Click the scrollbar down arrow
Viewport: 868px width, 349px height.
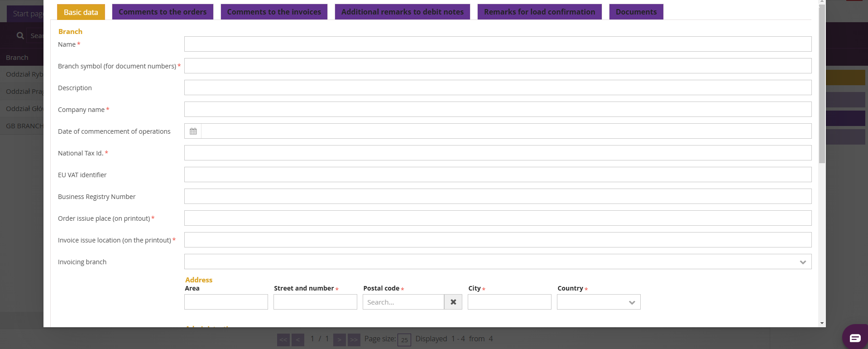pos(822,323)
